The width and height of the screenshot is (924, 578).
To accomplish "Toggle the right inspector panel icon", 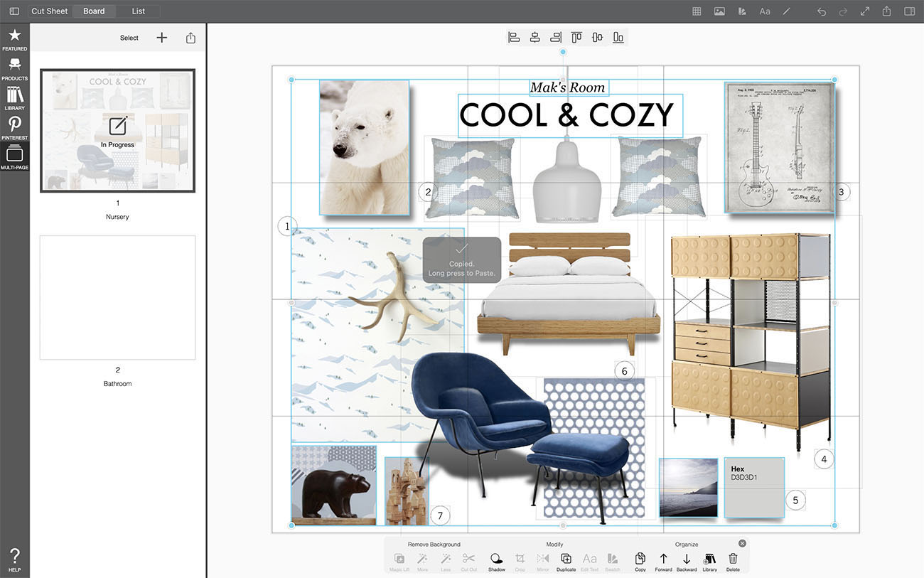I will 909,11.
